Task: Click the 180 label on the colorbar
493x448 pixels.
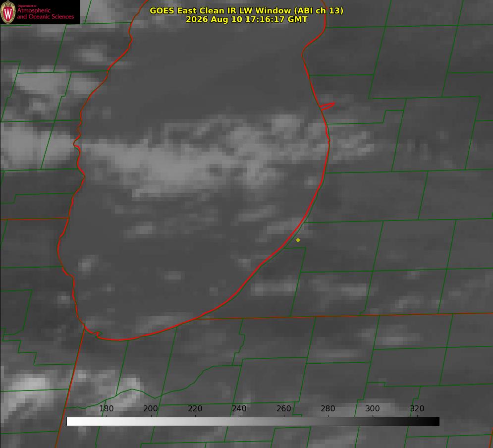Action: tap(106, 408)
